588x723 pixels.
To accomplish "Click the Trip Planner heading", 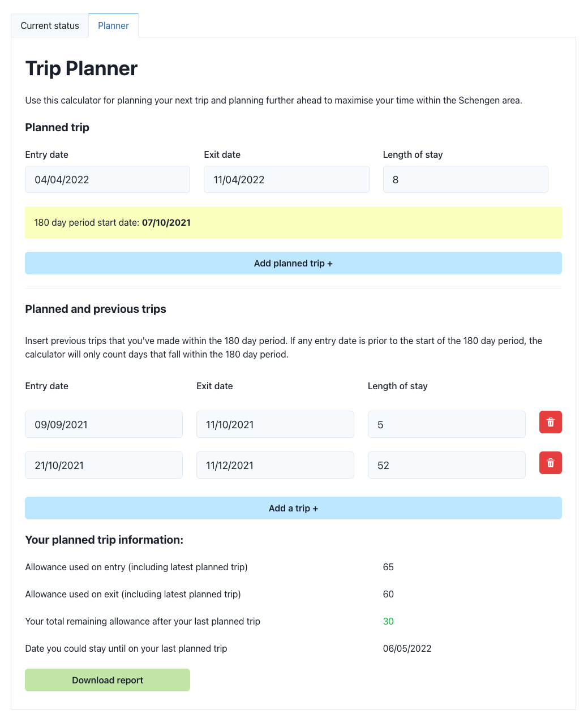I will pyautogui.click(x=81, y=68).
